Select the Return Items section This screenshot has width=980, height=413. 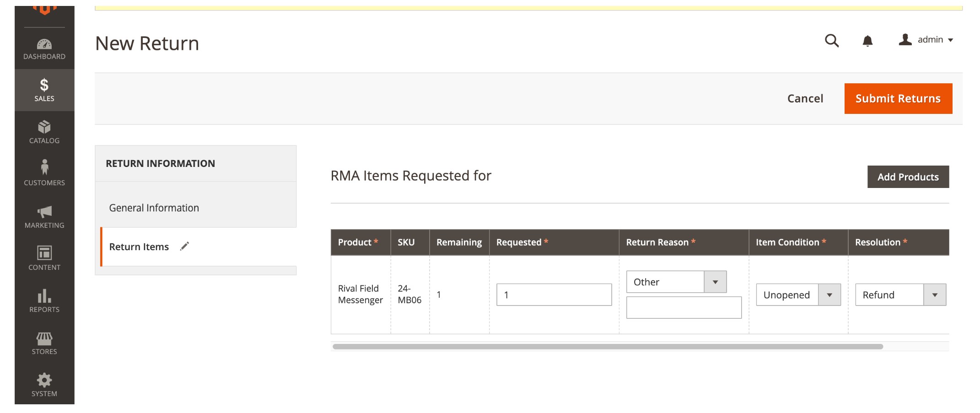139,247
